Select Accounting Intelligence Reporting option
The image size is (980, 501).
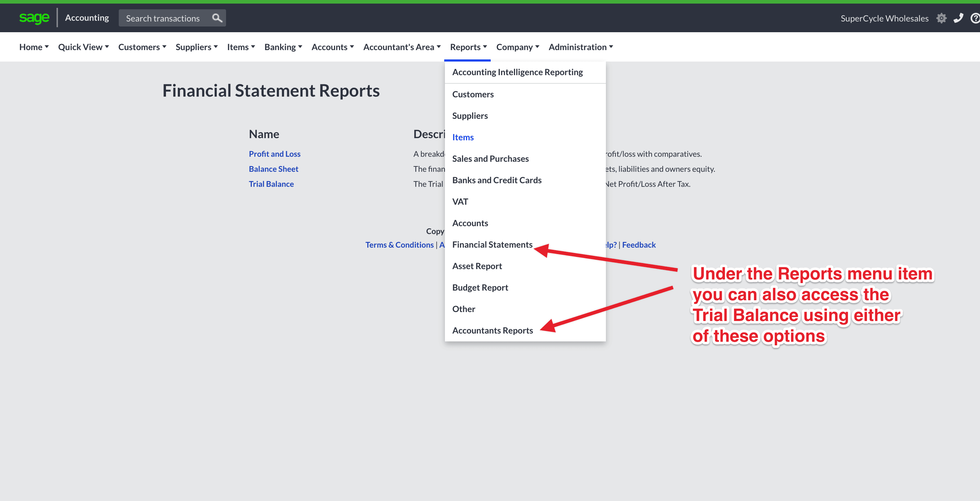(x=517, y=72)
